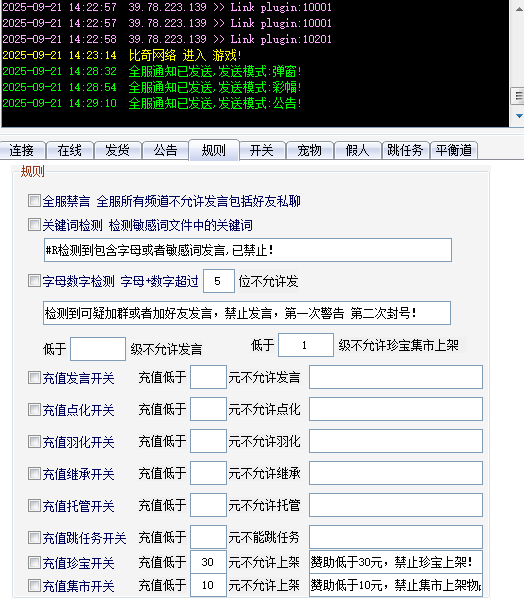Switch to the 连接 tab
524x599 pixels.
click(x=22, y=150)
